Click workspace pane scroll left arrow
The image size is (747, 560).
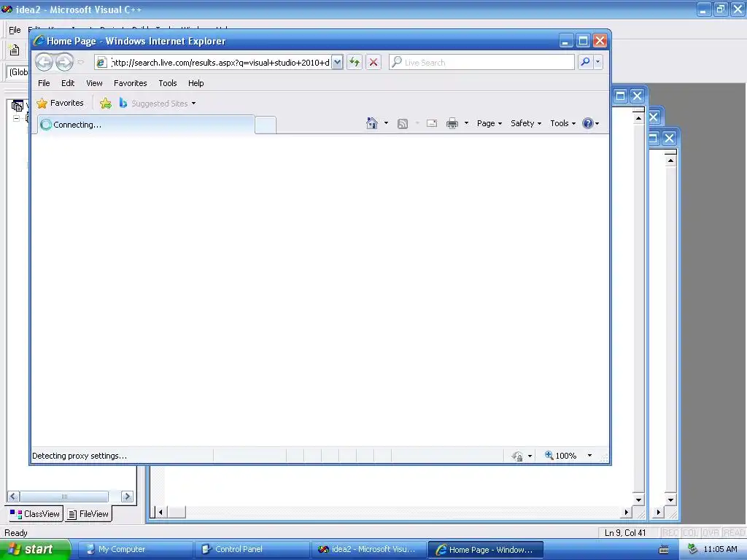click(x=13, y=496)
